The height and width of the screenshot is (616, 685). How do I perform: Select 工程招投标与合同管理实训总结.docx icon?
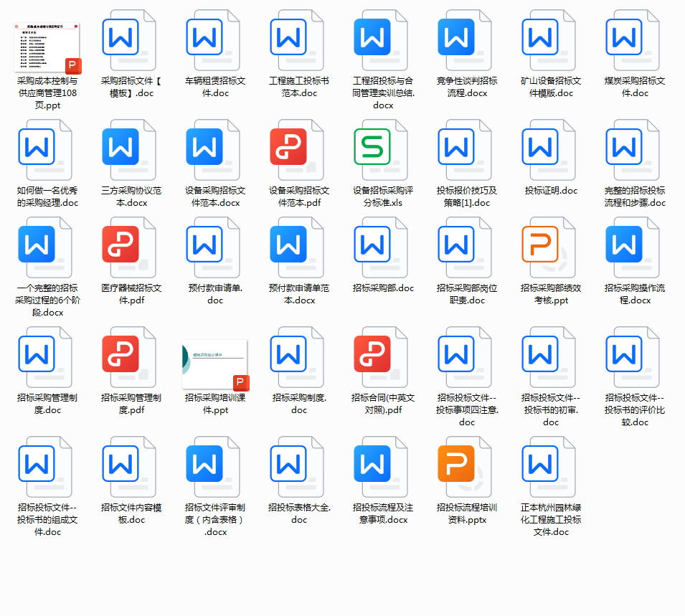pos(381,41)
